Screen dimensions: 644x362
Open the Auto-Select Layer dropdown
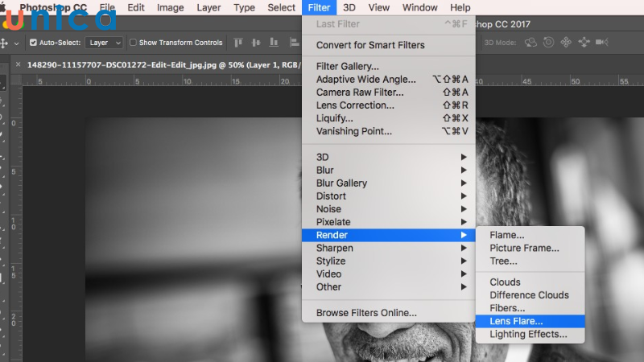(x=104, y=43)
